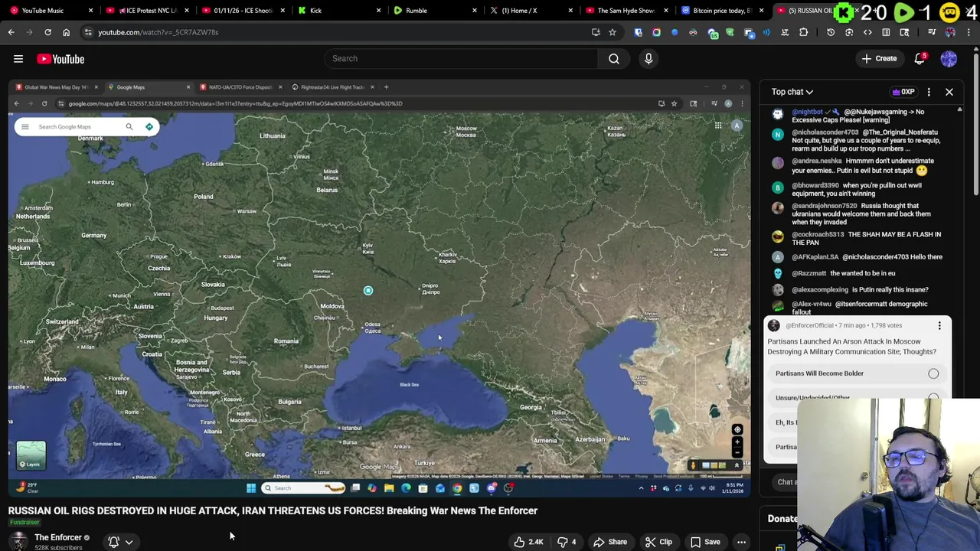
Task: Click the chat panel scrollbar
Action: click(x=959, y=153)
